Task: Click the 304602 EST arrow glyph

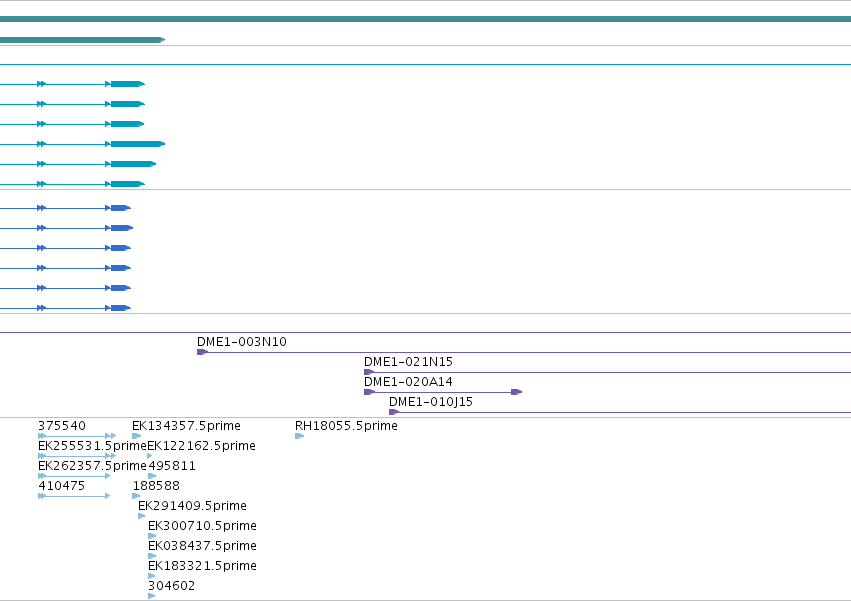Action: click(151, 596)
